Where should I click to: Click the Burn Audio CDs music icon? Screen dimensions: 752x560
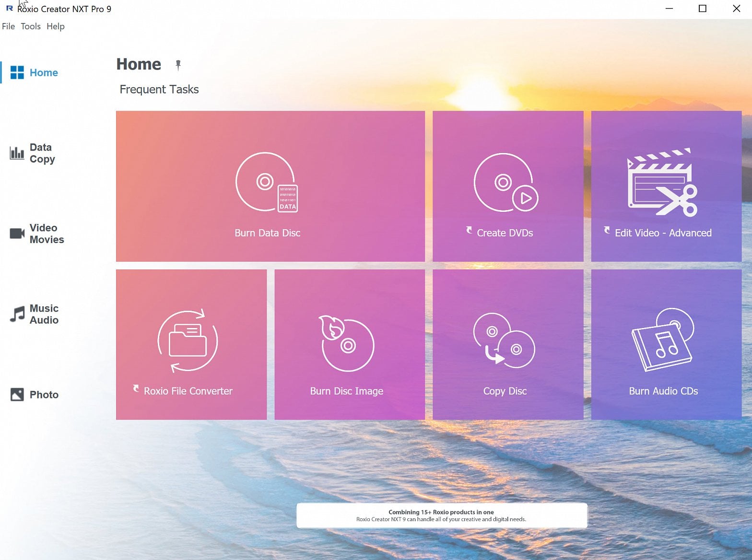point(663,340)
